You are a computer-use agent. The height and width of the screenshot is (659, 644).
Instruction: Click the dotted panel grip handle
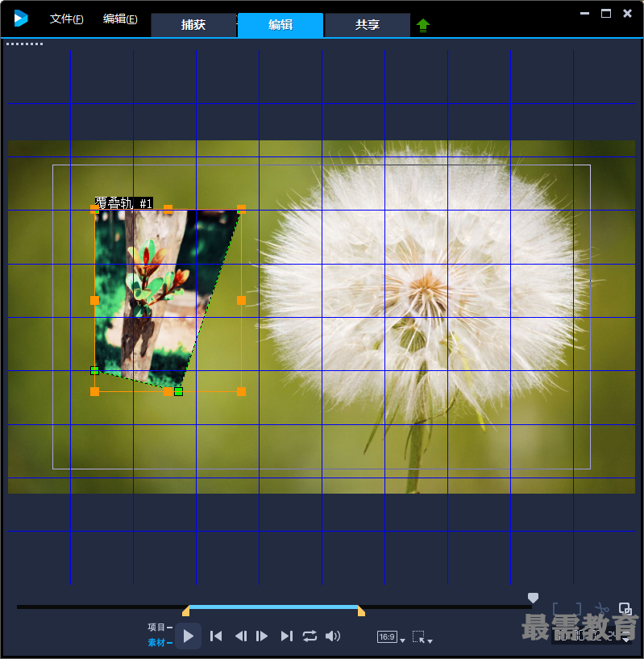point(24,44)
